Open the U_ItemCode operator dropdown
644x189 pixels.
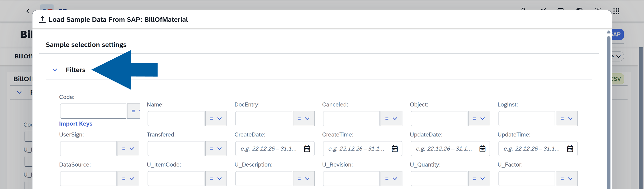216,179
